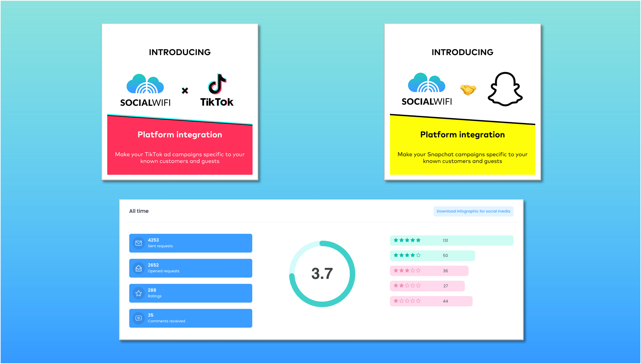Click the five-star rating bar showing 131
The image size is (641, 364).
[452, 240]
